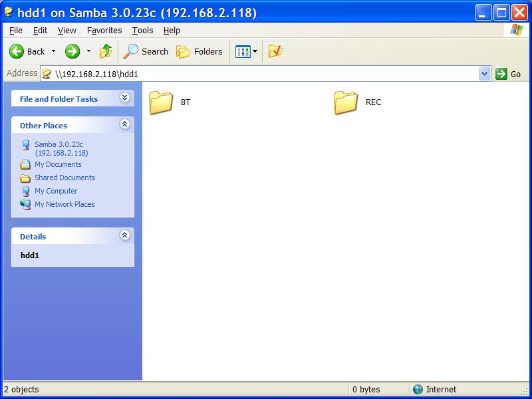Click the hdd1 label in Details
532x399 pixels.
30,255
